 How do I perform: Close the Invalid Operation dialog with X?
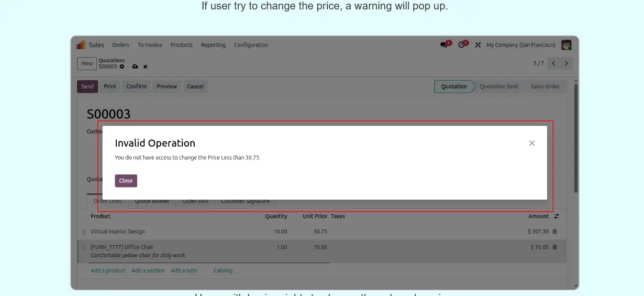pos(531,143)
